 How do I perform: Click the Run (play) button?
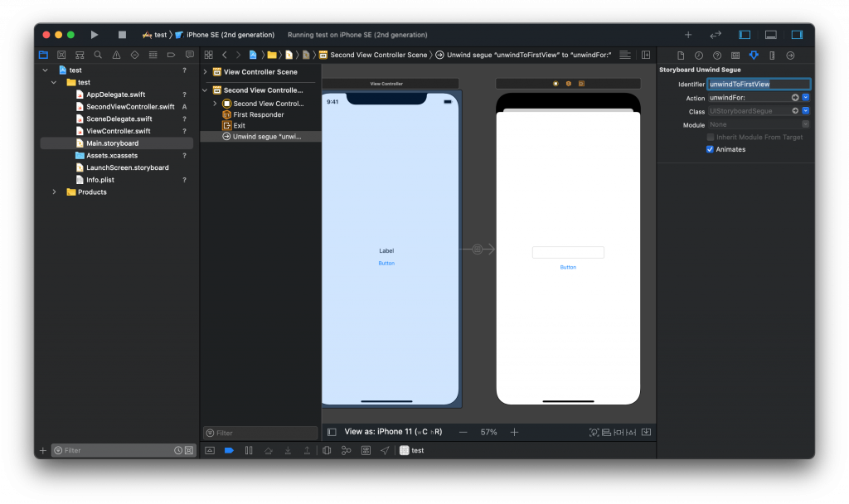[x=95, y=35]
